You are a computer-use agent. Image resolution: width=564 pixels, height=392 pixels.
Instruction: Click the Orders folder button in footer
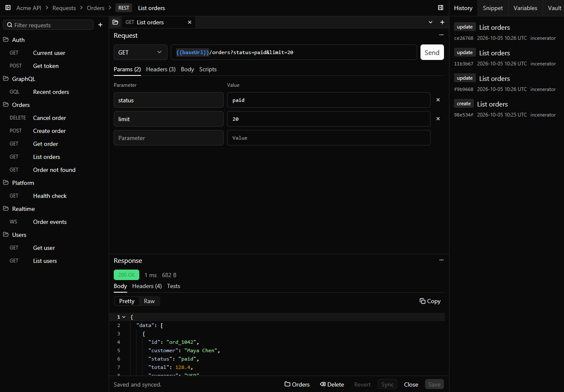(x=297, y=384)
